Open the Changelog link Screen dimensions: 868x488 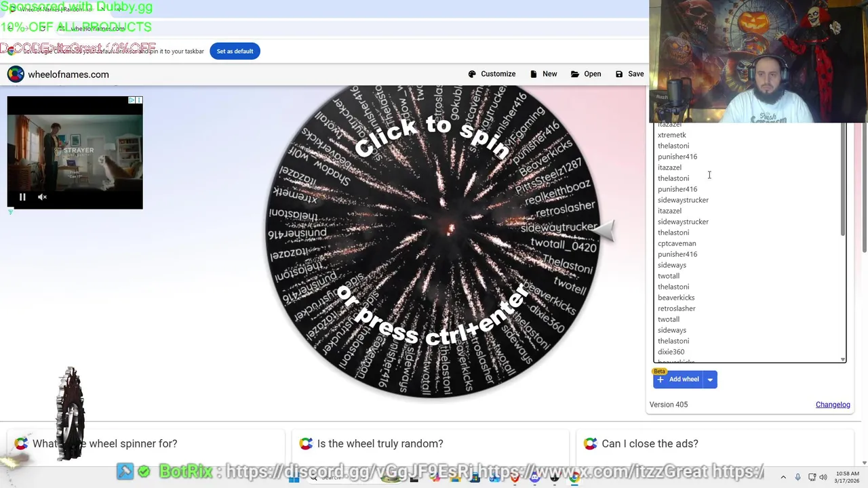pyautogui.click(x=833, y=405)
